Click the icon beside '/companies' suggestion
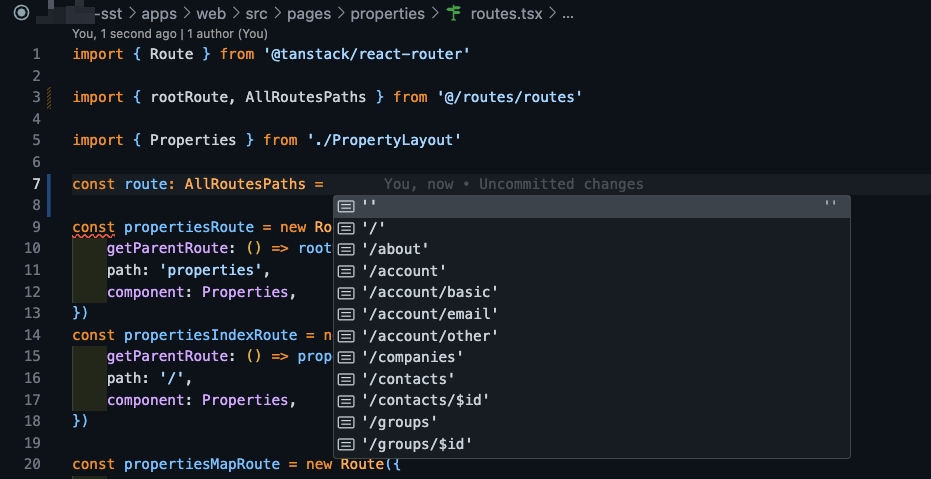This screenshot has width=931, height=479. pos(346,357)
